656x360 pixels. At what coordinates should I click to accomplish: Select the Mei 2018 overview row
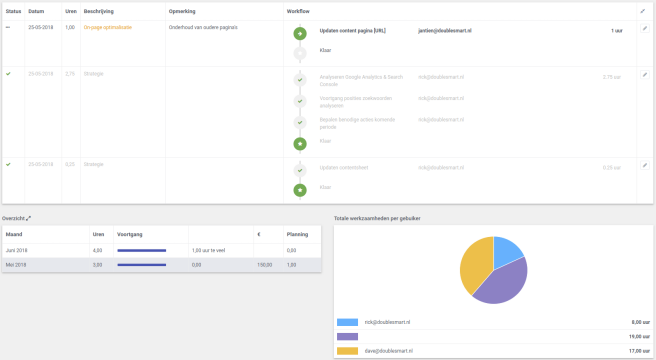coord(161,265)
